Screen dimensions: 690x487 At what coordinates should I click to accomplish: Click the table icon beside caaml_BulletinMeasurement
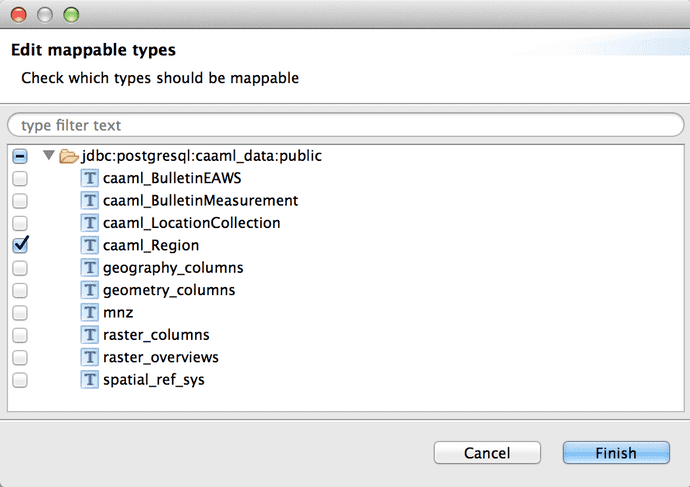pos(91,201)
